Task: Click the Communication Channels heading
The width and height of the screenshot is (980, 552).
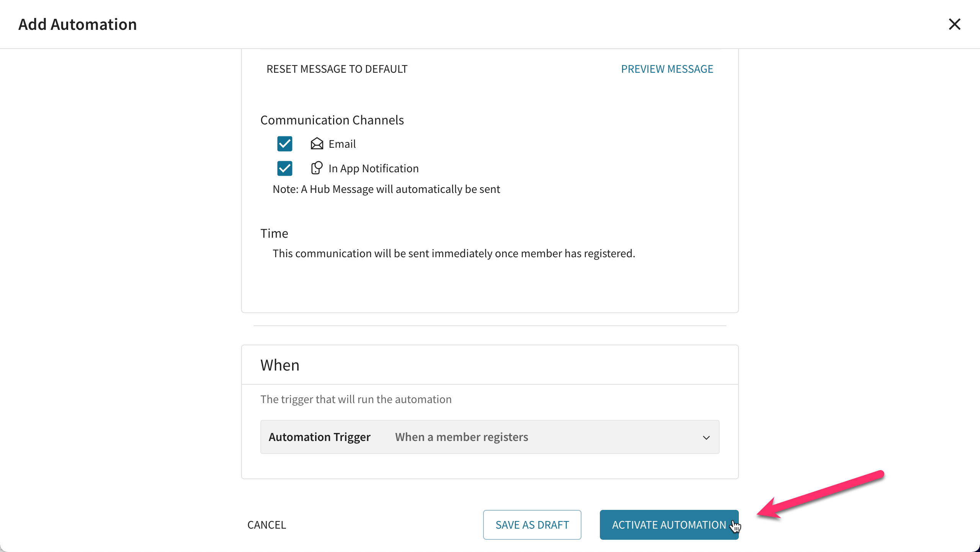Action: coord(332,120)
